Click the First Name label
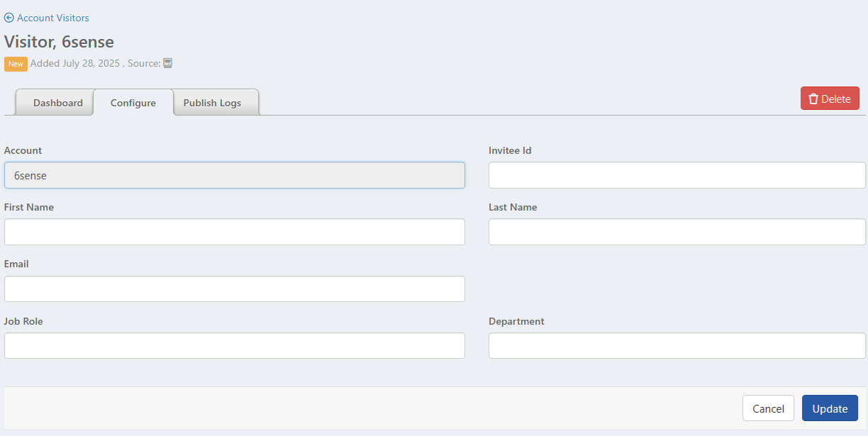Screen dimensions: 868x436 click(29, 207)
